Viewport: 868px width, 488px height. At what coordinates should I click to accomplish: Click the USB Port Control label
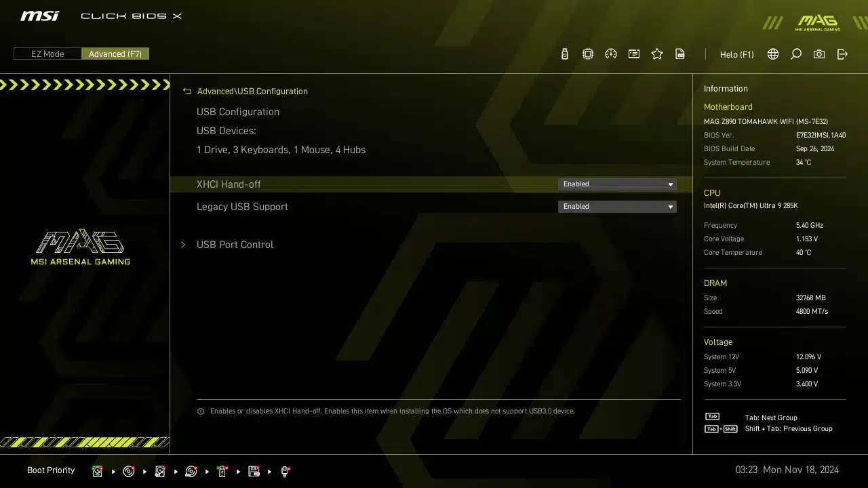[x=235, y=245]
